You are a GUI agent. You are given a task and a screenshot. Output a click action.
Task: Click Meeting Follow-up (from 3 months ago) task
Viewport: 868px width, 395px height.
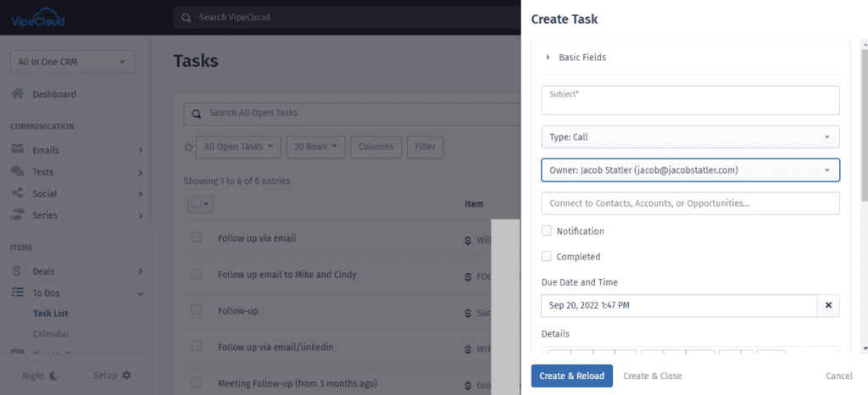pyautogui.click(x=298, y=383)
